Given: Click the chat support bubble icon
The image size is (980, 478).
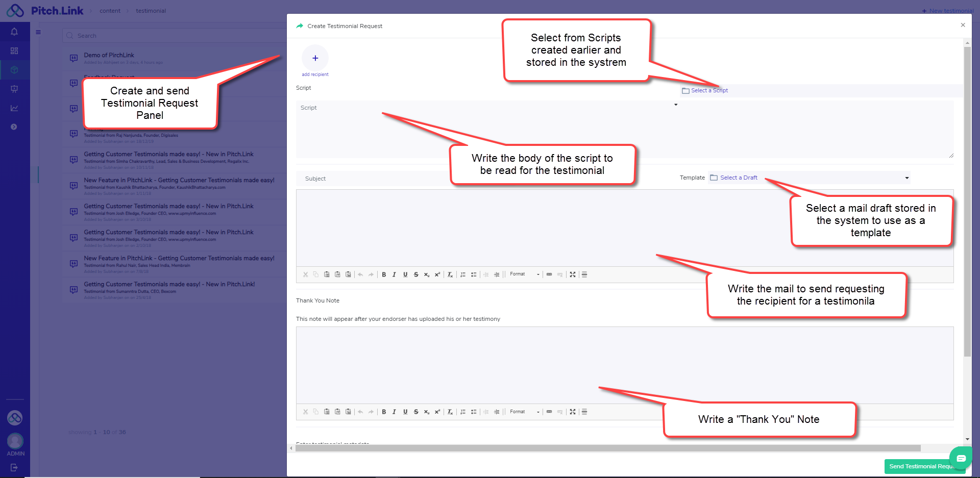Looking at the screenshot, I should (961, 458).
